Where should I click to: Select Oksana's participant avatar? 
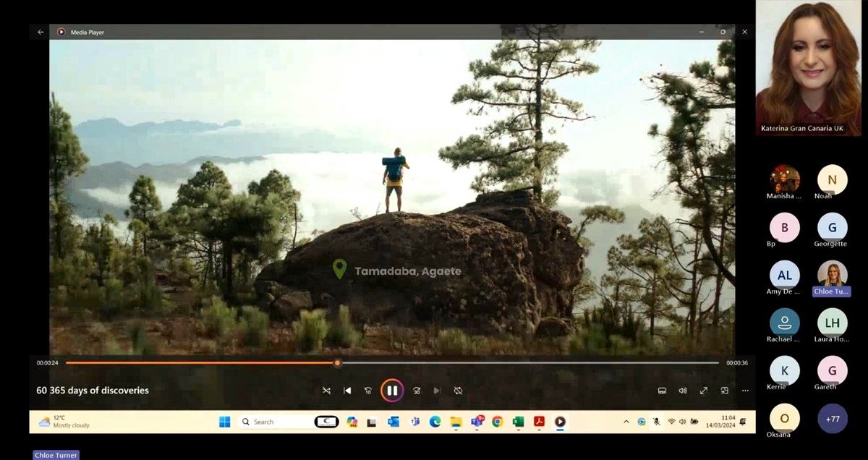[785, 418]
